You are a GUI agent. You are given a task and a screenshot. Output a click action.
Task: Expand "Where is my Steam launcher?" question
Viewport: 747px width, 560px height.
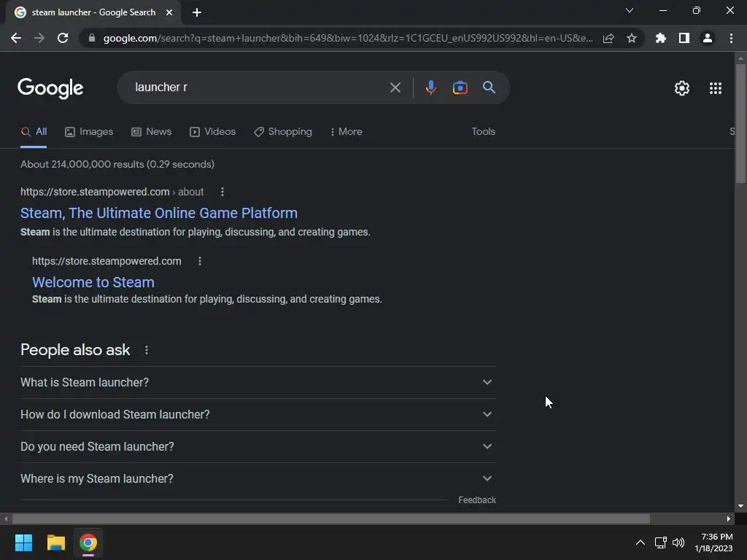[258, 478]
